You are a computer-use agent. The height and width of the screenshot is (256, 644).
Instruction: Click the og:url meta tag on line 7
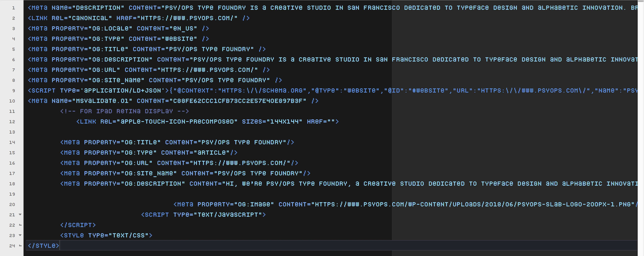[149, 70]
